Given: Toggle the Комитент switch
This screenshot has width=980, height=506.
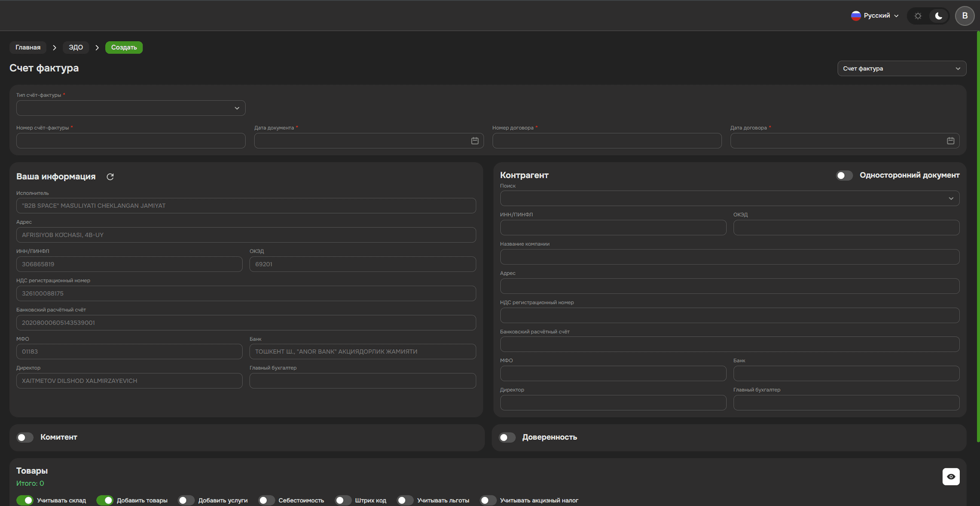Looking at the screenshot, I should coord(25,437).
